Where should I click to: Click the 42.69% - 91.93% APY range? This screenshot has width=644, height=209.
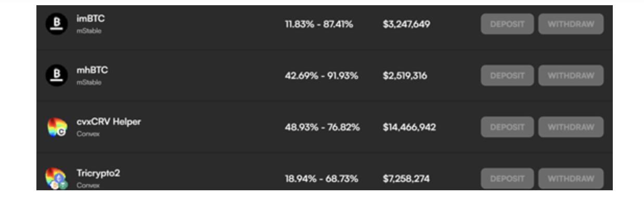point(321,76)
